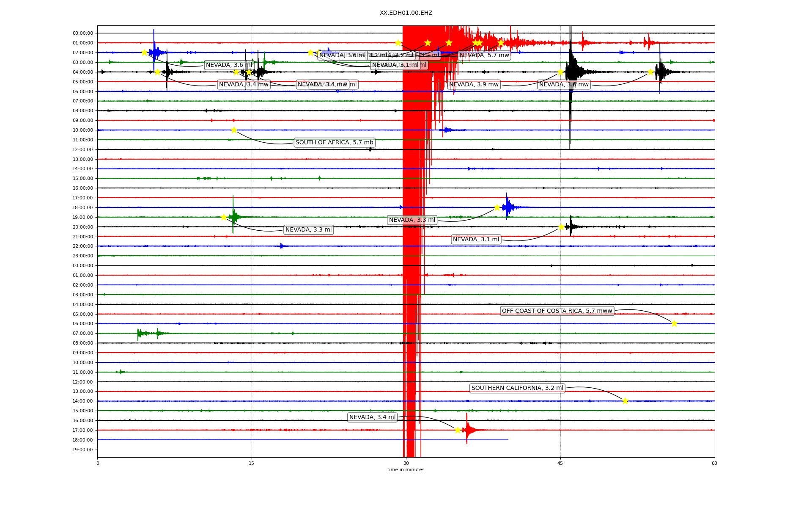Viewport: 812px width, 508px height.
Task: Click the yellow star on the 17:00:00 red trace
Action: tap(458, 430)
